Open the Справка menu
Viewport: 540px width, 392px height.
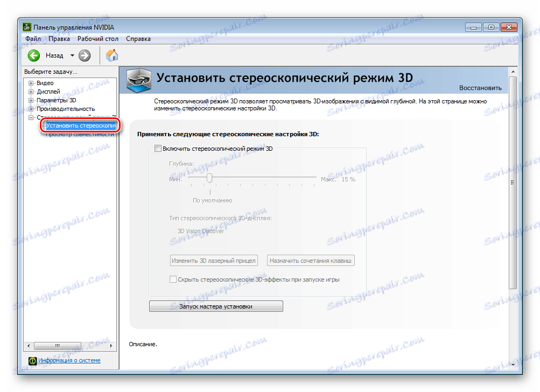point(138,39)
